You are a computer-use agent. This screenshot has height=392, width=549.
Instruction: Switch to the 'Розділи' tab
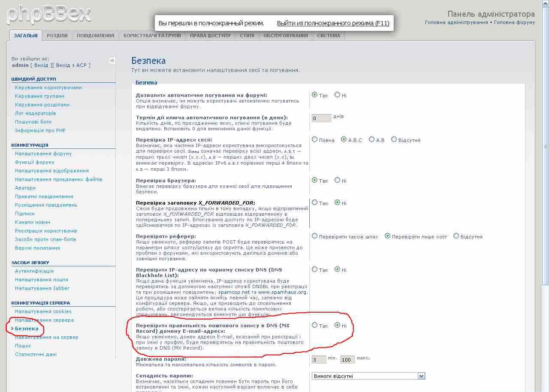point(57,36)
